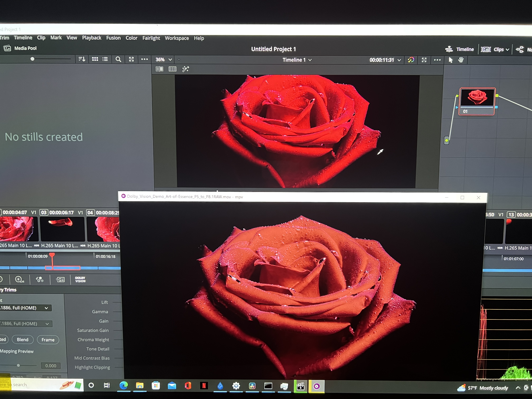Image resolution: width=532 pixels, height=399 pixels.
Task: Toggle image wipe in the viewer
Action: click(x=159, y=69)
